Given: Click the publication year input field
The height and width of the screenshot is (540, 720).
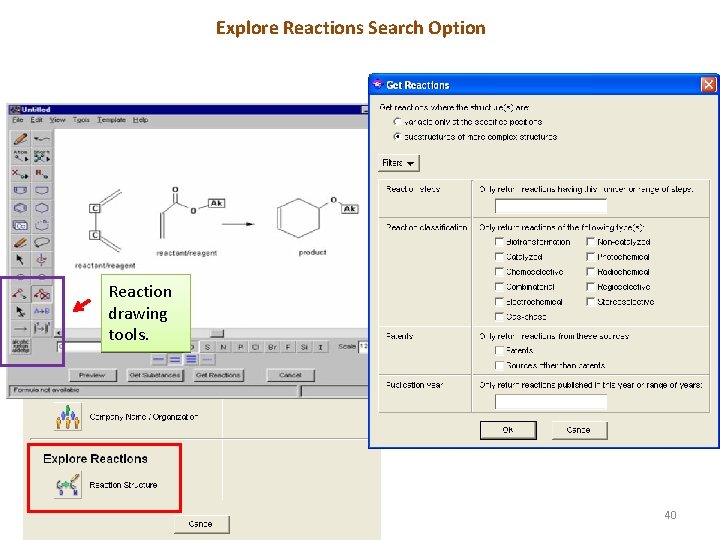Looking at the screenshot, I should point(551,401).
